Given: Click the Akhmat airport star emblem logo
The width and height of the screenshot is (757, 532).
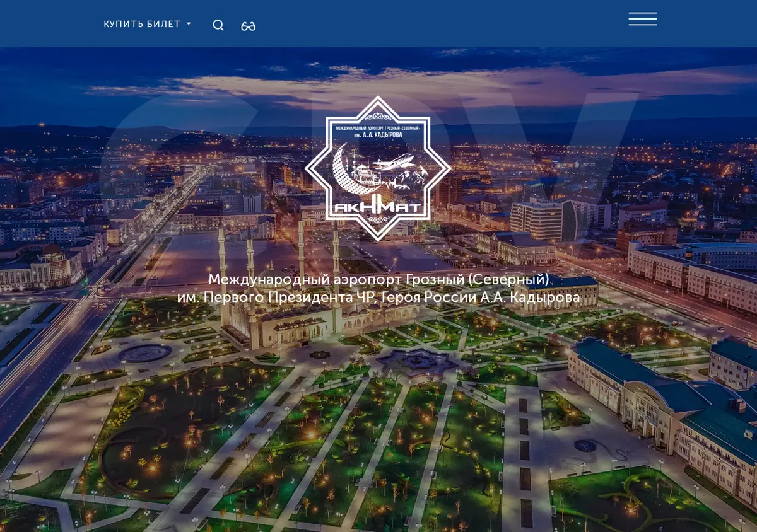Looking at the screenshot, I should point(378,168).
